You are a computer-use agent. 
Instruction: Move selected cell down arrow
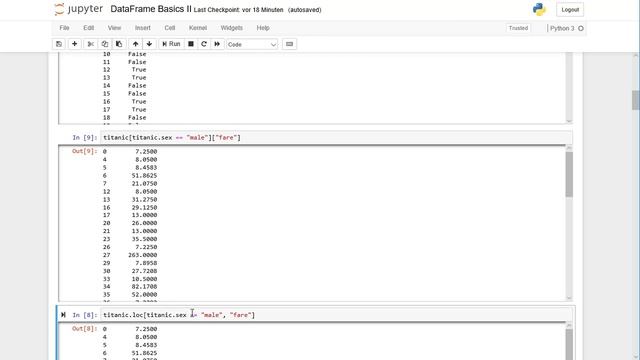(x=149, y=44)
